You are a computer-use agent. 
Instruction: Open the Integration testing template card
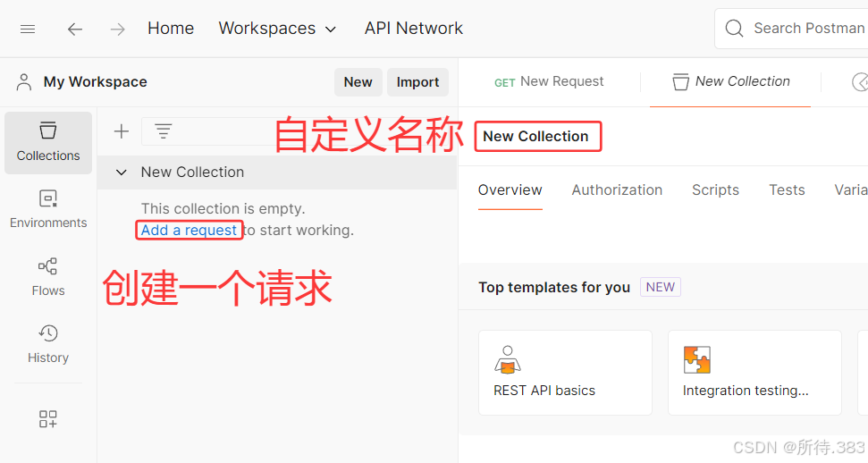(x=754, y=373)
